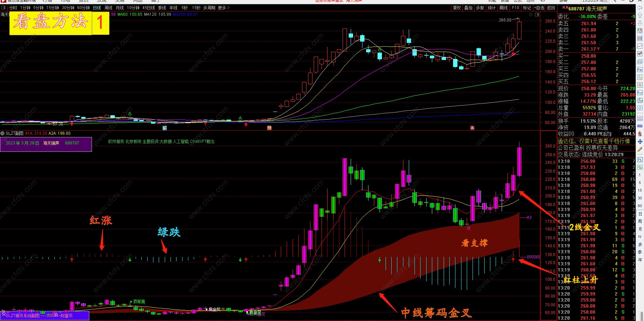This screenshot has width=644, height=321.
Task: Click the 涨 marker on the time axis
Action: click(472, 128)
